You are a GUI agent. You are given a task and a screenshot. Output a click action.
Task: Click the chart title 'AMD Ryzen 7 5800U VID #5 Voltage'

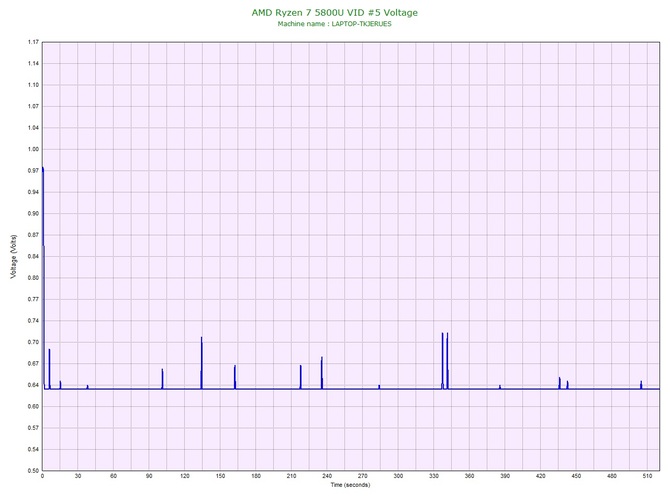335,13
